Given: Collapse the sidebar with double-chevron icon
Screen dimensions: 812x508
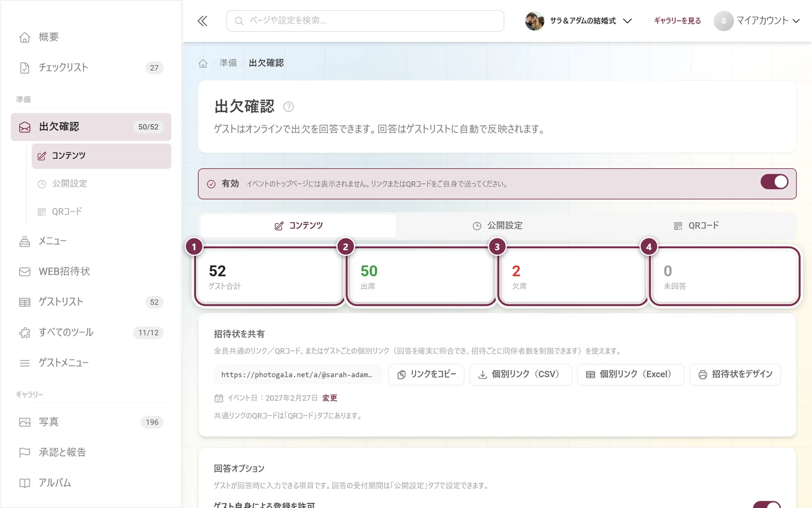Looking at the screenshot, I should pyautogui.click(x=202, y=21).
